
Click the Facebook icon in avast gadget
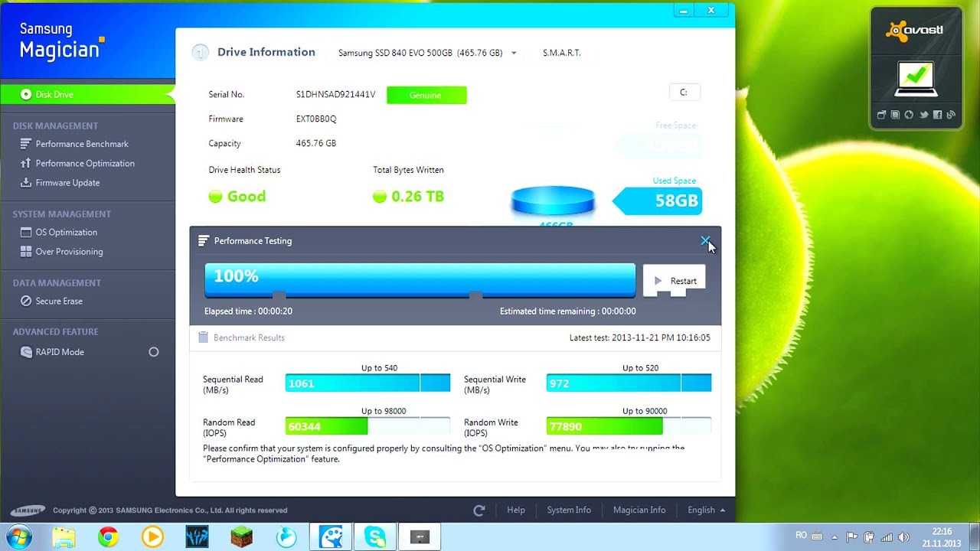pos(937,115)
